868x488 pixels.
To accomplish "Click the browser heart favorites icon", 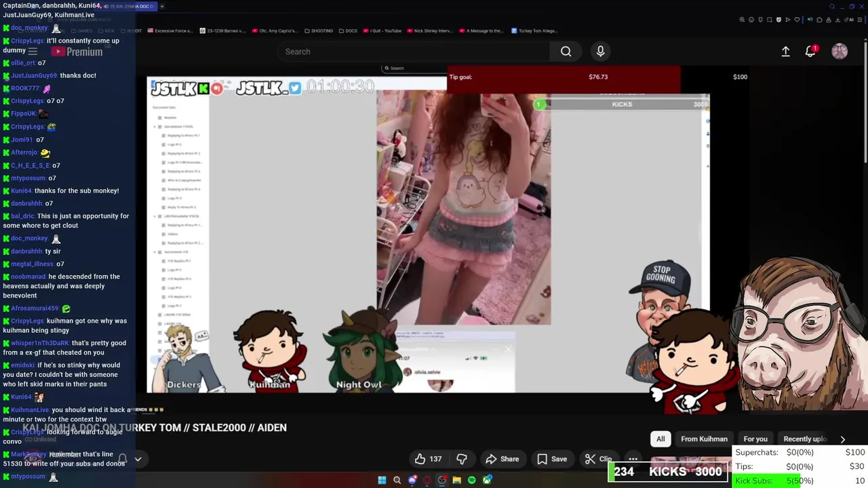I will [x=797, y=20].
